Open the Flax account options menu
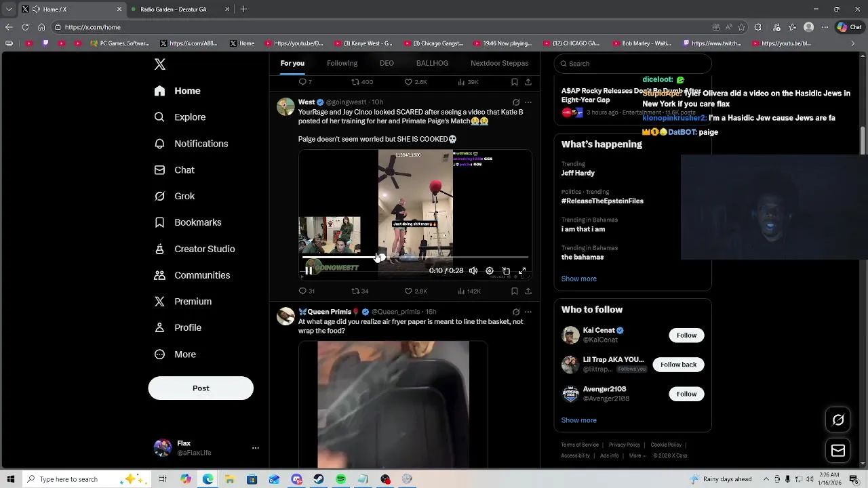The height and width of the screenshot is (488, 868). tap(255, 448)
